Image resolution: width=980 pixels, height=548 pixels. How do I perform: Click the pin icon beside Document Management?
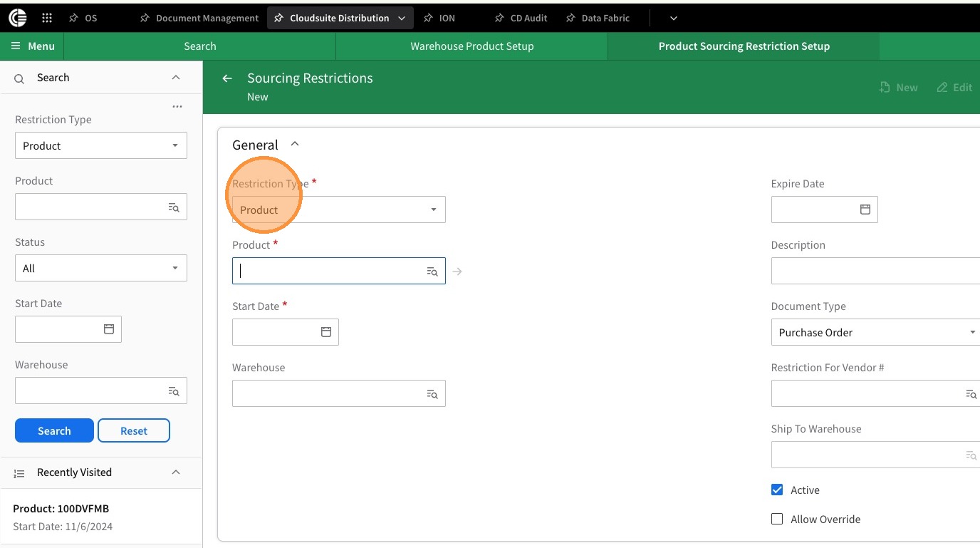coord(145,18)
